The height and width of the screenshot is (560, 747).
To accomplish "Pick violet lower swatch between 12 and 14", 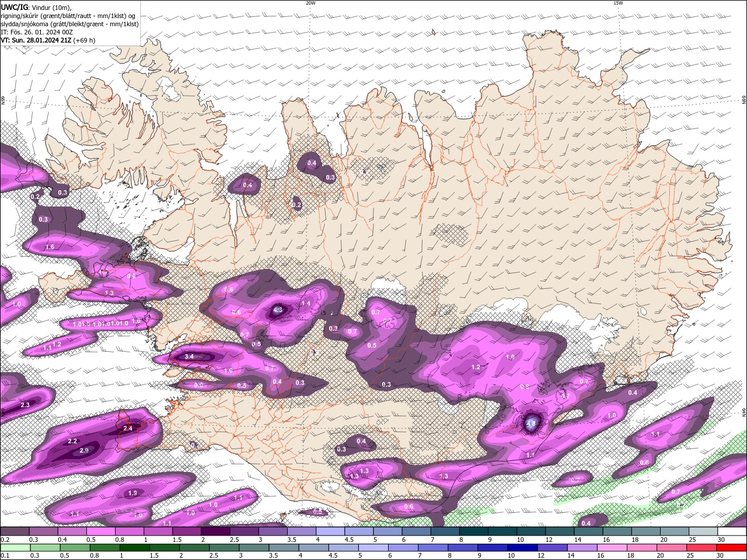I will pos(552,548).
